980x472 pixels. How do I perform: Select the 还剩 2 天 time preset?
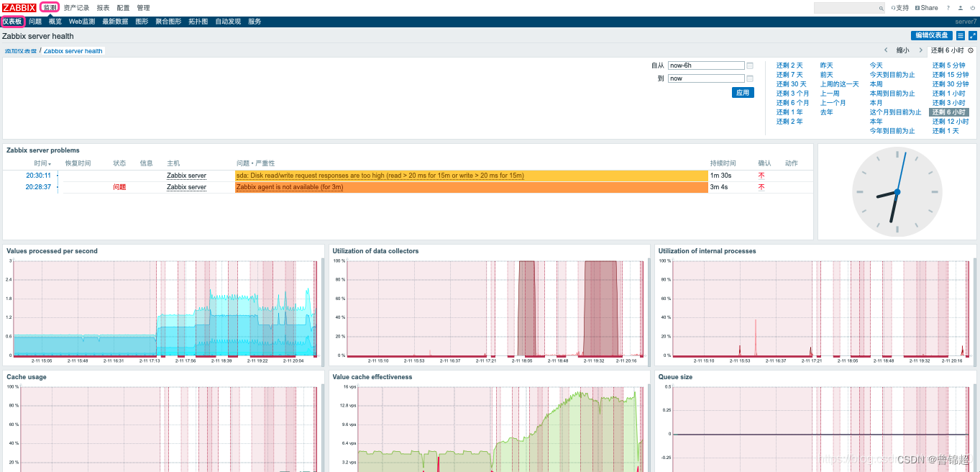coord(789,65)
